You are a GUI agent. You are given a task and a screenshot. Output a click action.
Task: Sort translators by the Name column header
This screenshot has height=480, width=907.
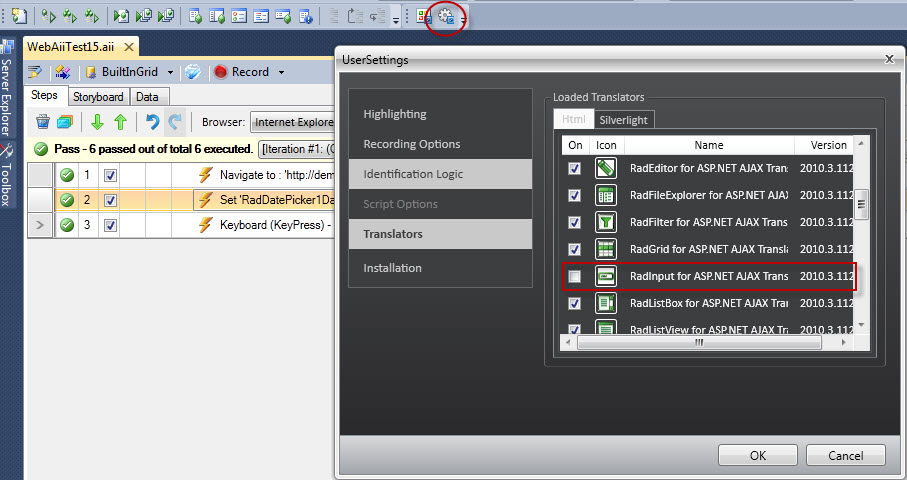coord(709,145)
